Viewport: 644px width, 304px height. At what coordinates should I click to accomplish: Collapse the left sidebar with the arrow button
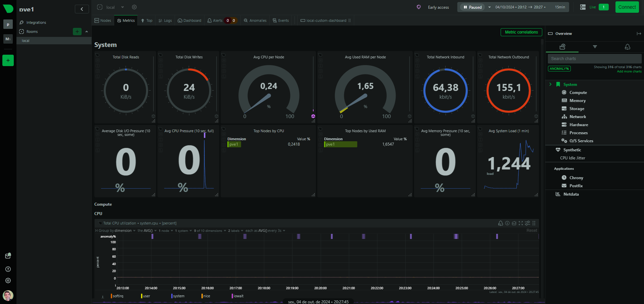tap(82, 9)
